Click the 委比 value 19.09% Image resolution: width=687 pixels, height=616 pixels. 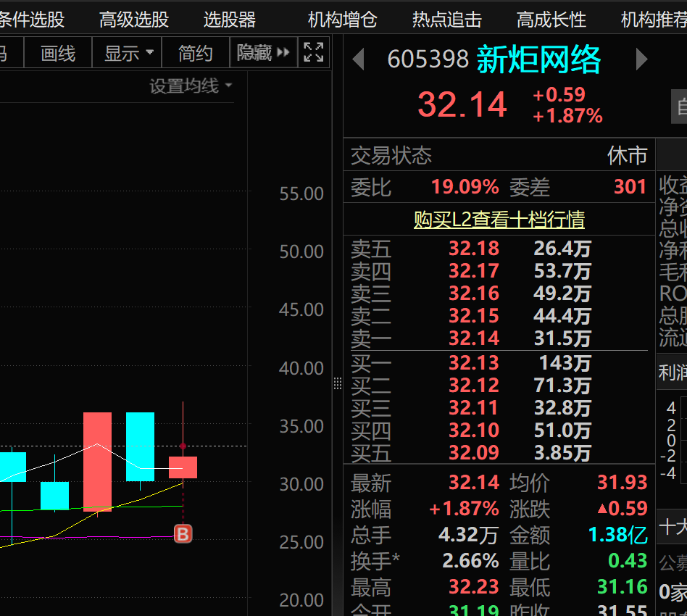pyautogui.click(x=465, y=187)
